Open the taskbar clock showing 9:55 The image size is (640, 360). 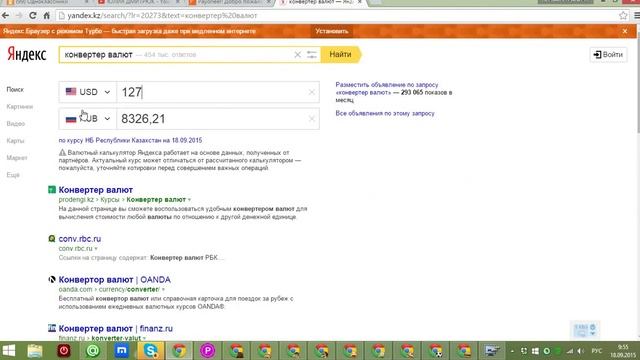pos(623,351)
